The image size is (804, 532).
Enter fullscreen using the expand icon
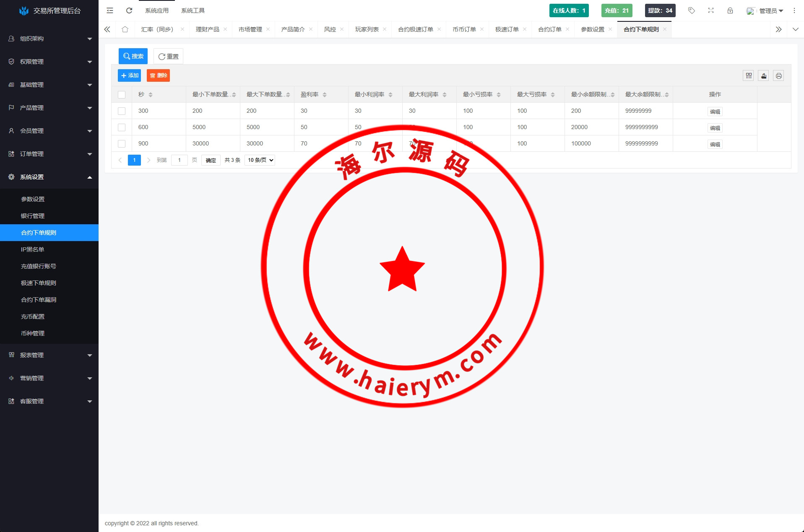(x=711, y=10)
